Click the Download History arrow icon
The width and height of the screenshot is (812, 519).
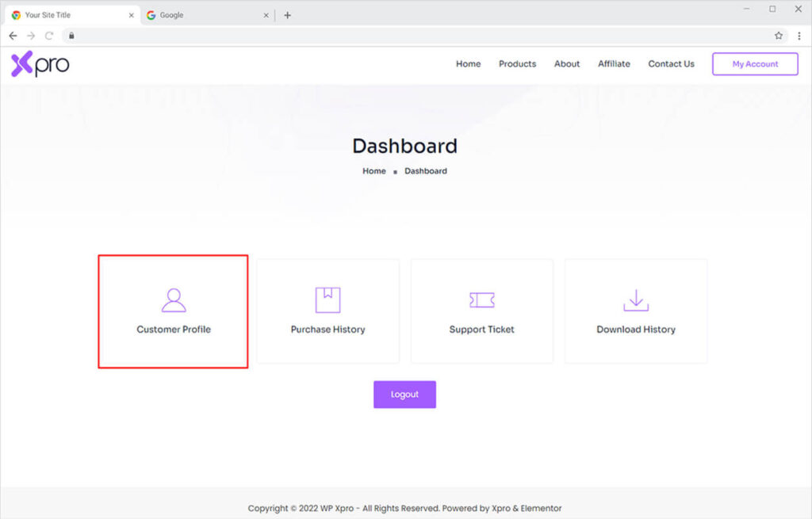click(x=636, y=300)
